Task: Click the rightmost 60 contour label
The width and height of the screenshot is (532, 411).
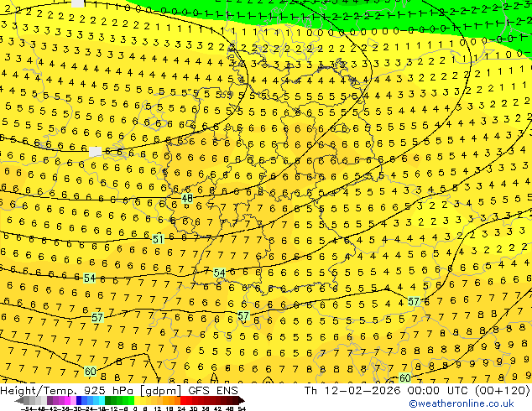Action: tap(404, 377)
